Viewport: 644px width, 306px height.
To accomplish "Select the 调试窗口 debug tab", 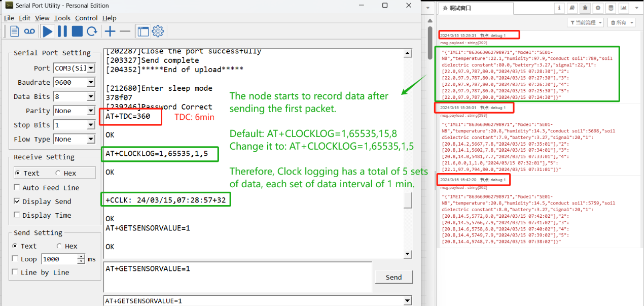I will (x=476, y=8).
